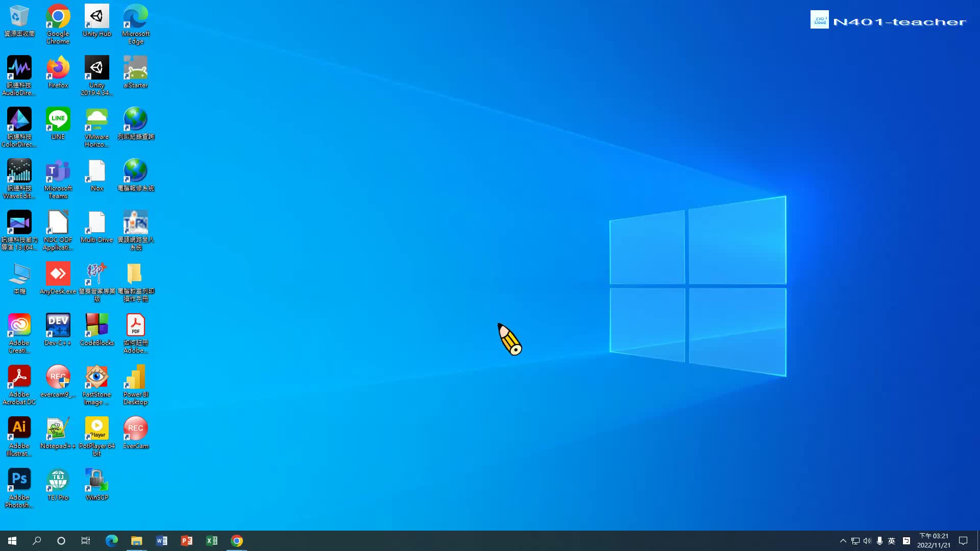Select the Dev-C++ desktop shortcut
Screen dimensions: 980x551
(x=58, y=330)
